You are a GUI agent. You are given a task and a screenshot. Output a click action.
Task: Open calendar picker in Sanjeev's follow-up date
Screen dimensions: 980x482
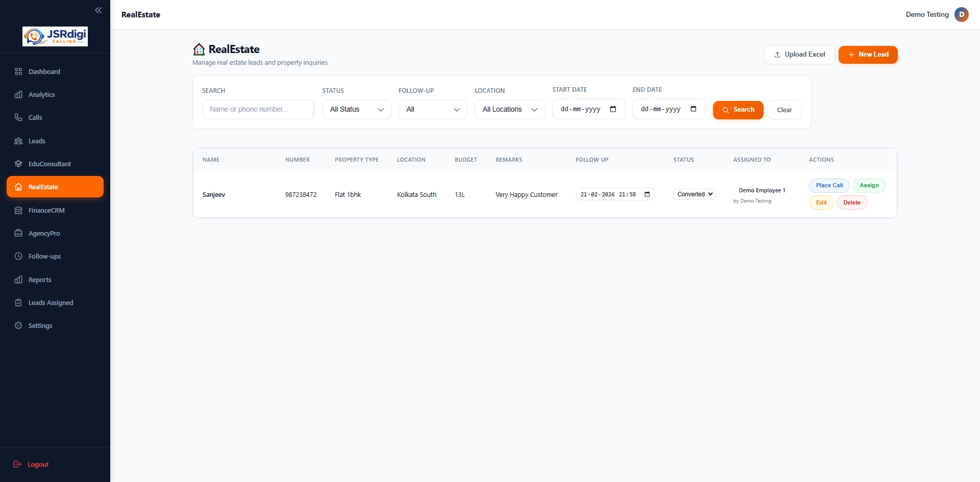[647, 194]
